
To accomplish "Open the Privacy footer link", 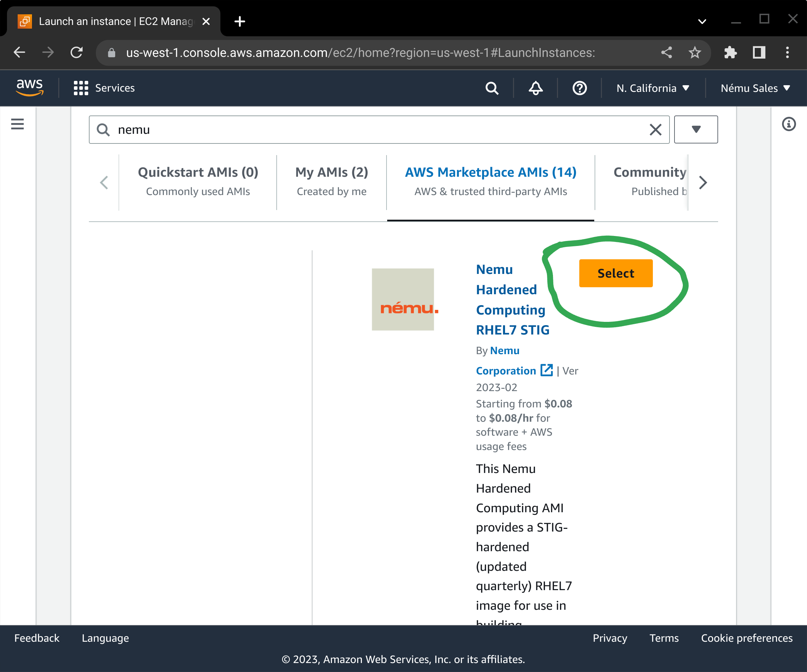I will 610,638.
